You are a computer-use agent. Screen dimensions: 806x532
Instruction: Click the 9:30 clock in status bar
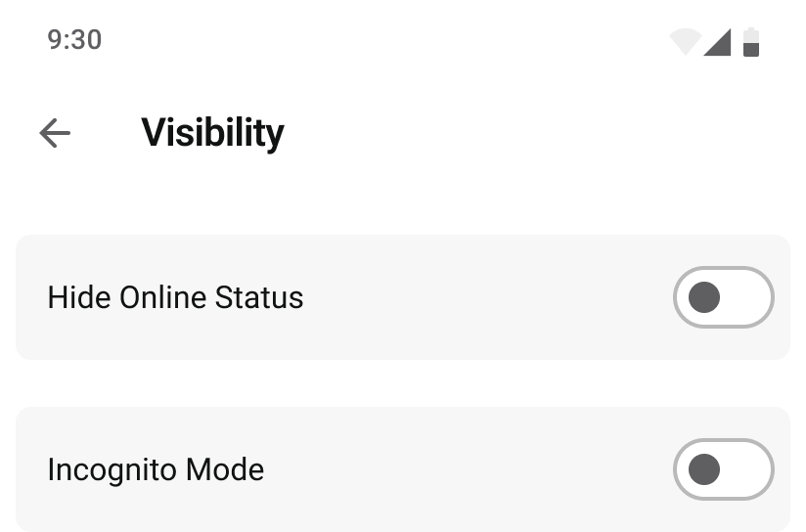pyautogui.click(x=74, y=40)
